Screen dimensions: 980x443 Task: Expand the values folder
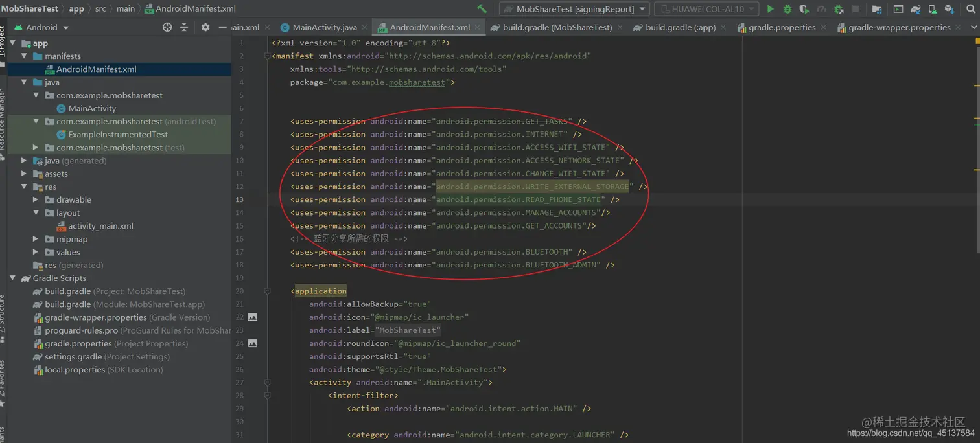36,252
